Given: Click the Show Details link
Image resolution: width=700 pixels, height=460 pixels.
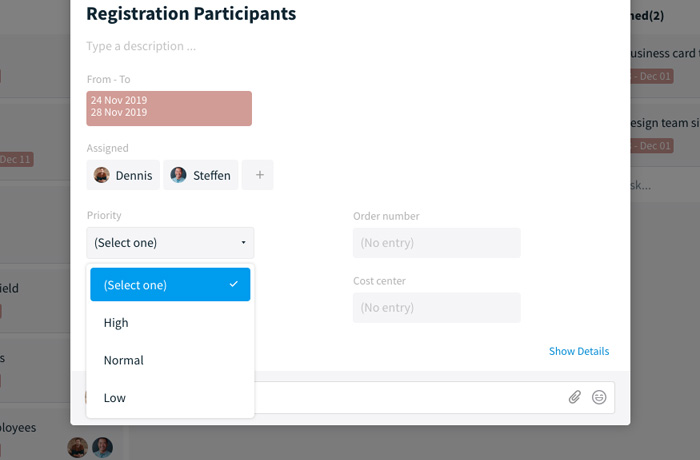Looking at the screenshot, I should pyautogui.click(x=578, y=351).
